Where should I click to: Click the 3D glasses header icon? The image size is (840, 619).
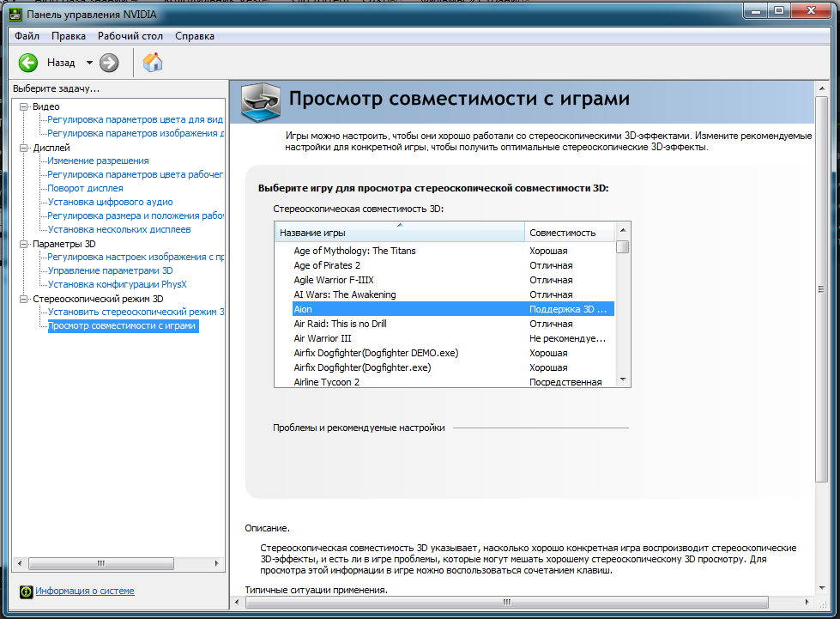(x=260, y=102)
